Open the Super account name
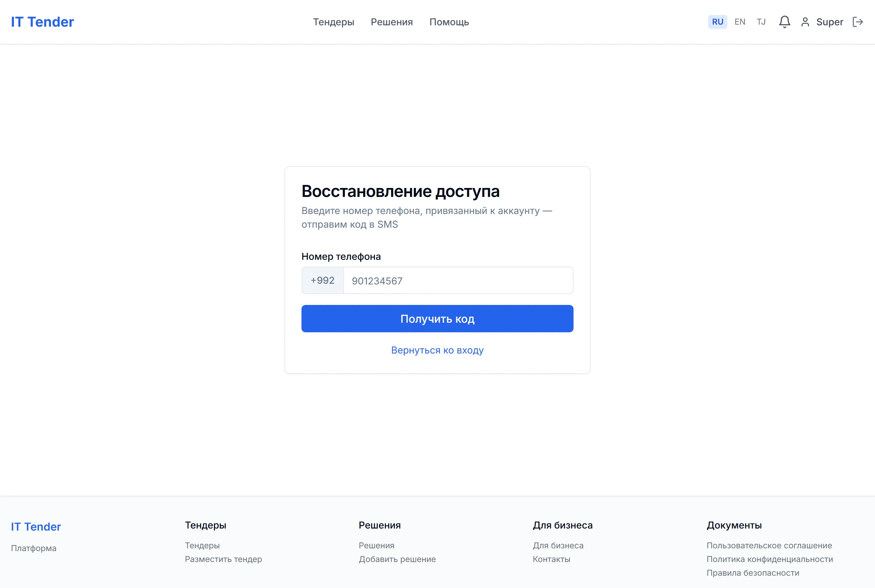 (829, 22)
